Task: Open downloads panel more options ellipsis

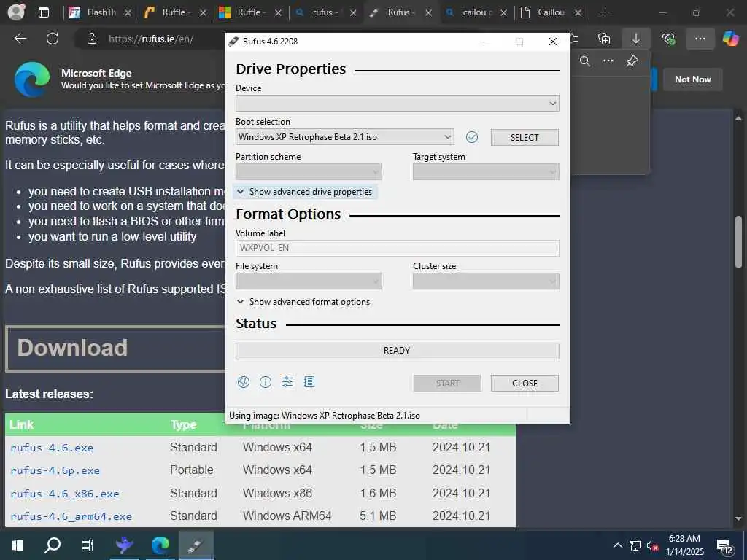Action: click(x=608, y=61)
